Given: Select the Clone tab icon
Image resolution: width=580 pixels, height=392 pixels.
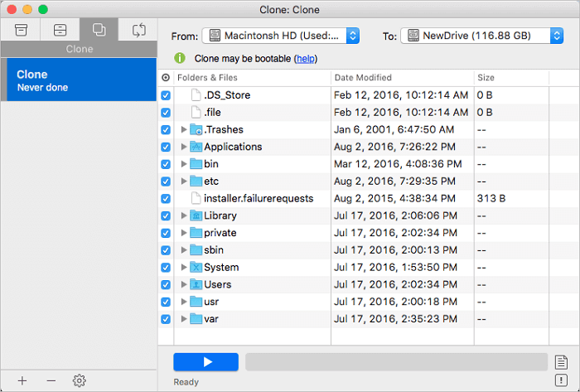Looking at the screenshot, I should click(x=99, y=31).
